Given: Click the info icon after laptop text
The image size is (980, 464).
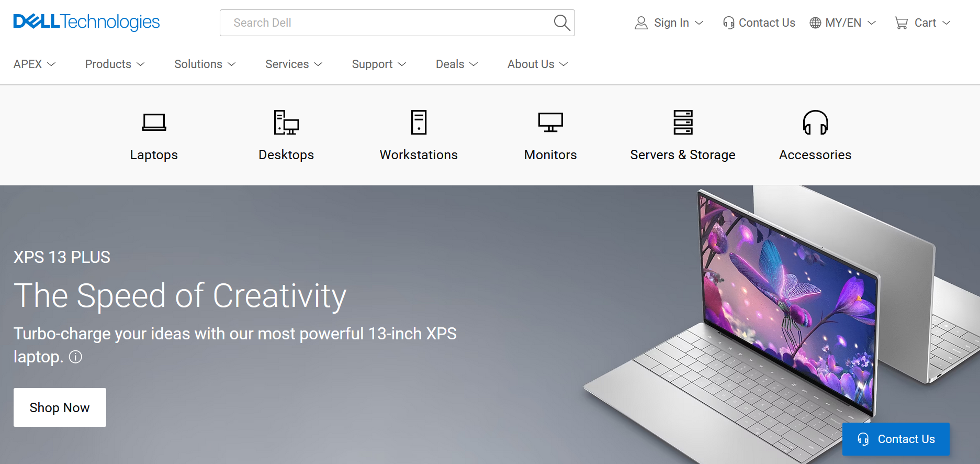Looking at the screenshot, I should click(76, 357).
